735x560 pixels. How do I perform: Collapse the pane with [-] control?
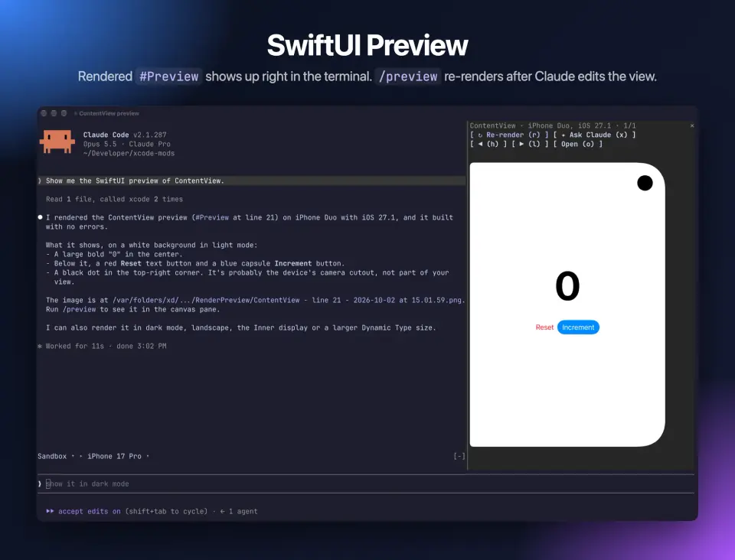(459, 456)
